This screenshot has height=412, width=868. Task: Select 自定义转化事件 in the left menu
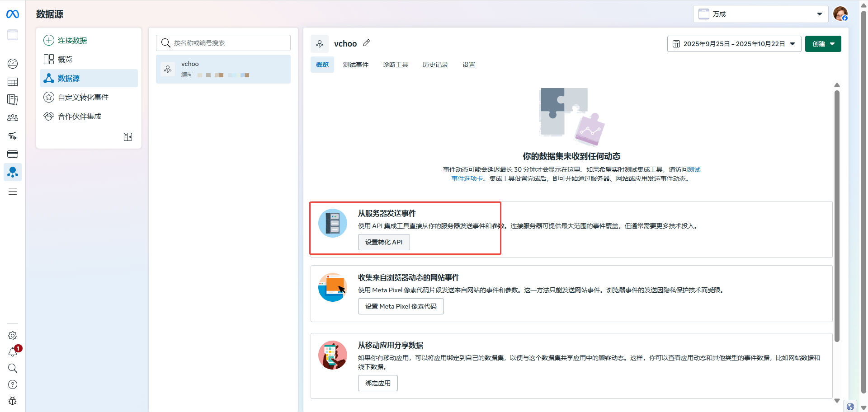[x=83, y=97]
